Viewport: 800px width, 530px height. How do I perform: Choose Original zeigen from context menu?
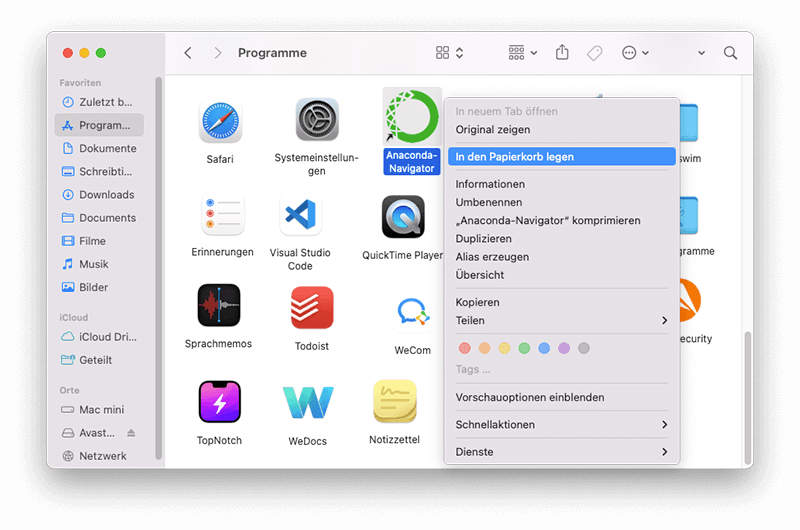click(562, 130)
